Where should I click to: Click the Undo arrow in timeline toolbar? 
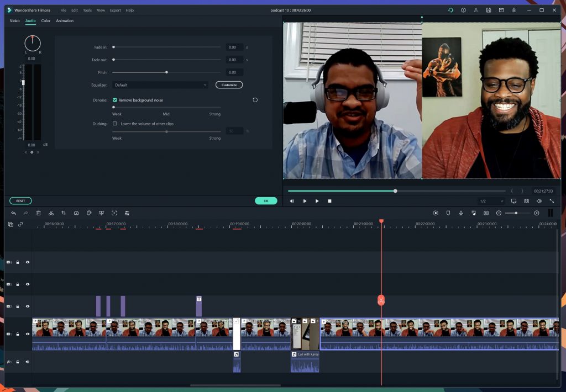13,213
